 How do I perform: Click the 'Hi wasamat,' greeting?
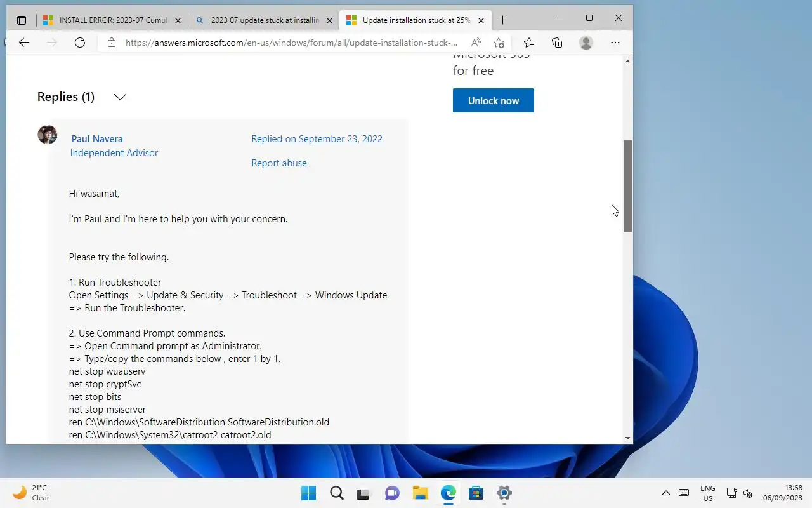click(94, 194)
